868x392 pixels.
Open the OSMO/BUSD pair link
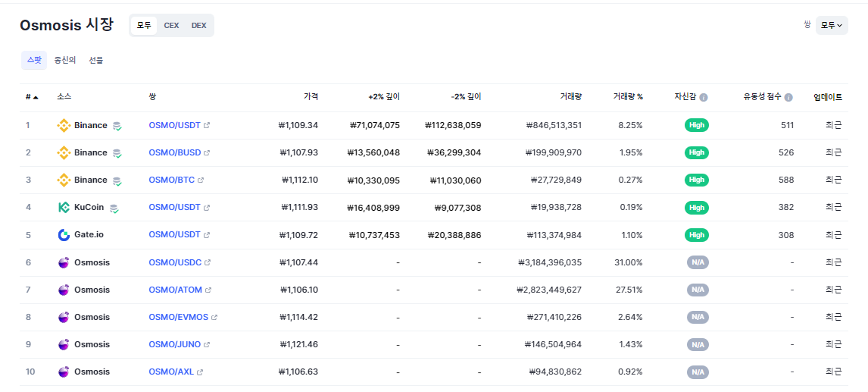175,152
